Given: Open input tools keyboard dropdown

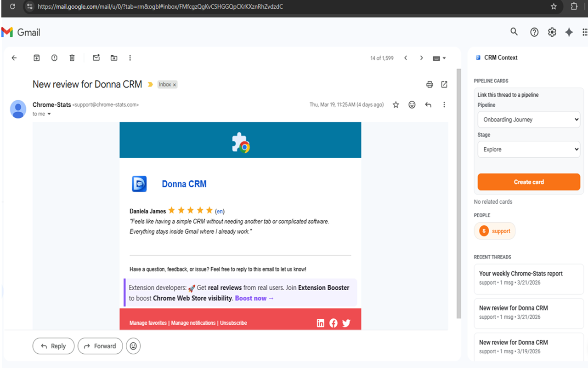Looking at the screenshot, I should point(439,58).
